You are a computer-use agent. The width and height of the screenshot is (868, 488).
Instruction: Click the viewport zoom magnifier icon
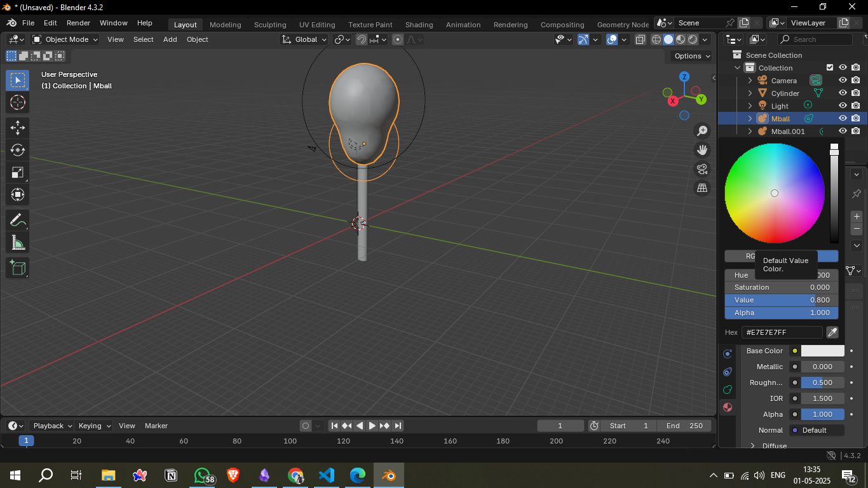702,131
